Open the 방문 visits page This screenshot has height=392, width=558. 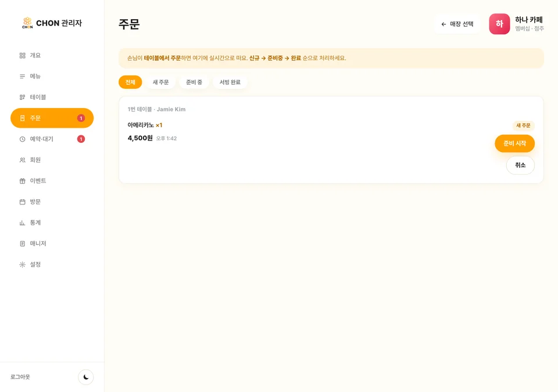(52, 202)
